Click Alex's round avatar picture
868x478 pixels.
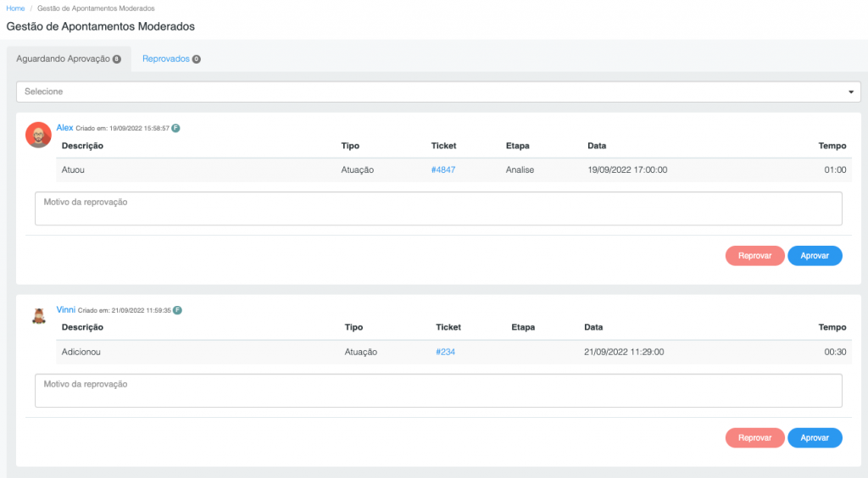coord(38,135)
